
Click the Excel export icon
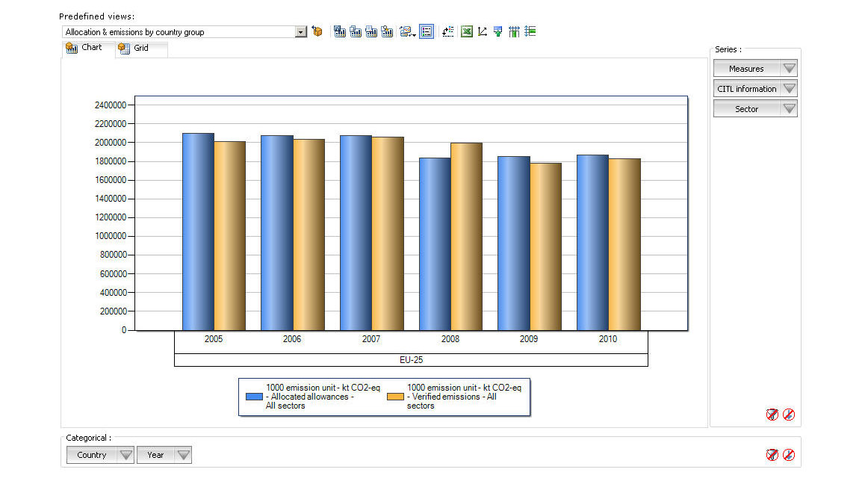[467, 32]
